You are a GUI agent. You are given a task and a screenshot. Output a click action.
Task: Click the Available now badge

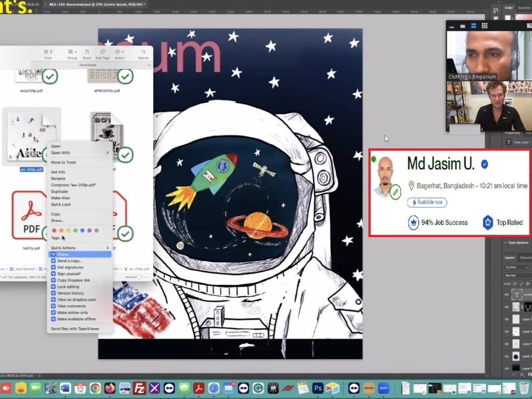tap(427, 202)
